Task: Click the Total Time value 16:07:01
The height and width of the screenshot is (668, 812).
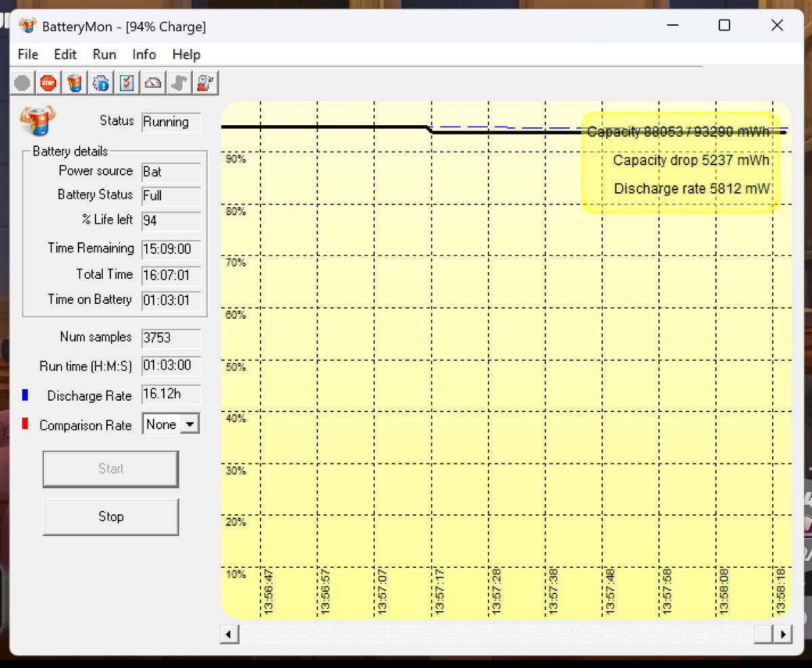Action: [x=171, y=275]
